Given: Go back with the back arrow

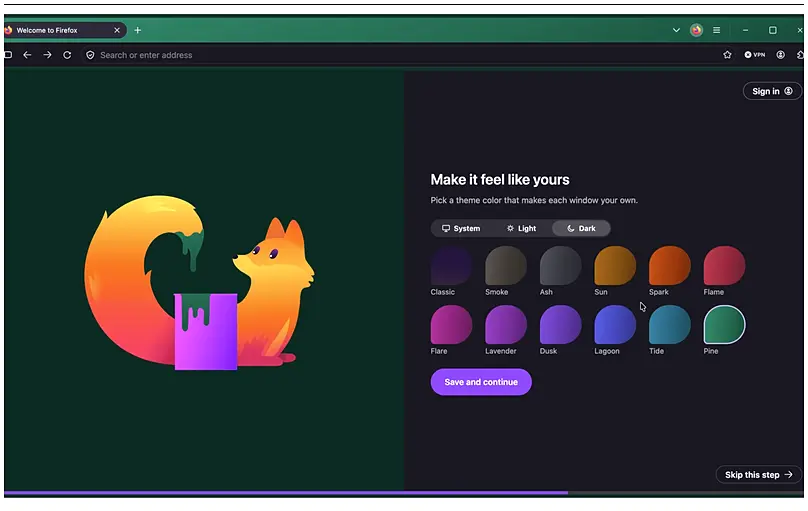Looking at the screenshot, I should pyautogui.click(x=27, y=55).
